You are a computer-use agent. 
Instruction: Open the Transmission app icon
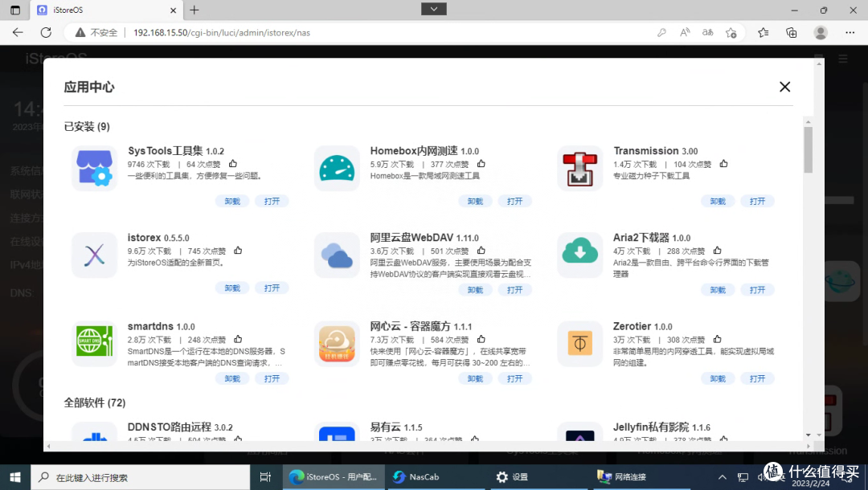[579, 168]
